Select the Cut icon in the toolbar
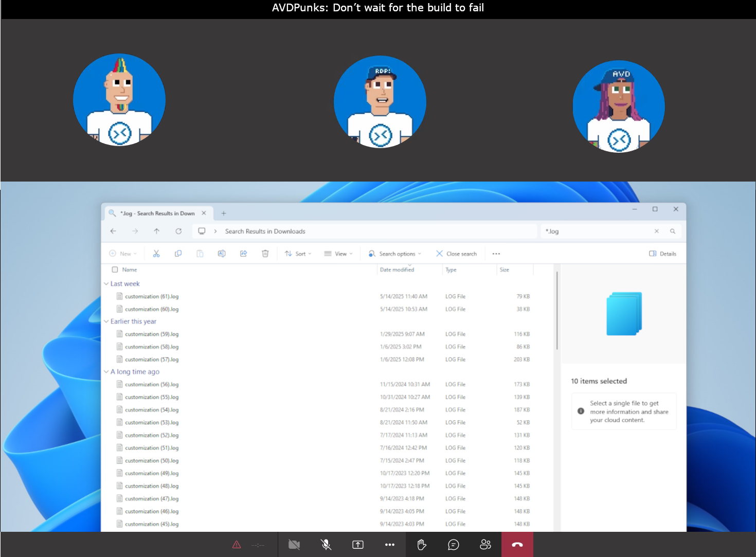 [x=156, y=254]
